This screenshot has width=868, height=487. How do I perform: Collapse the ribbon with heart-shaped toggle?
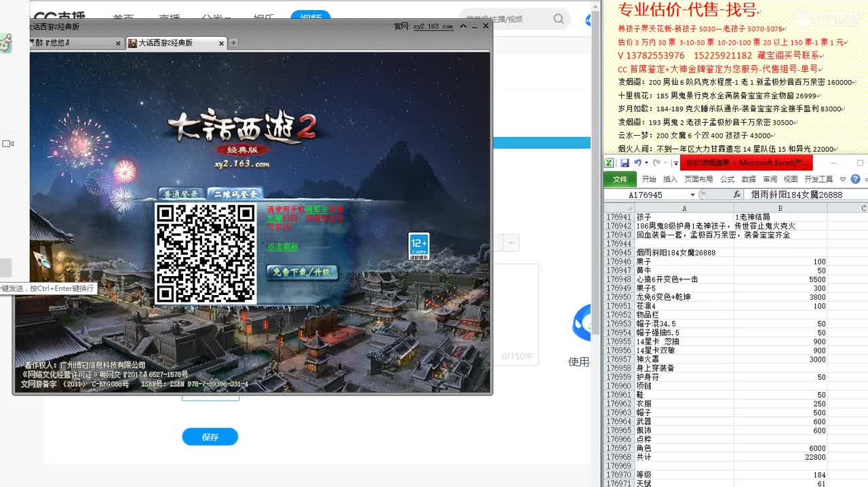pyautogui.click(x=842, y=179)
